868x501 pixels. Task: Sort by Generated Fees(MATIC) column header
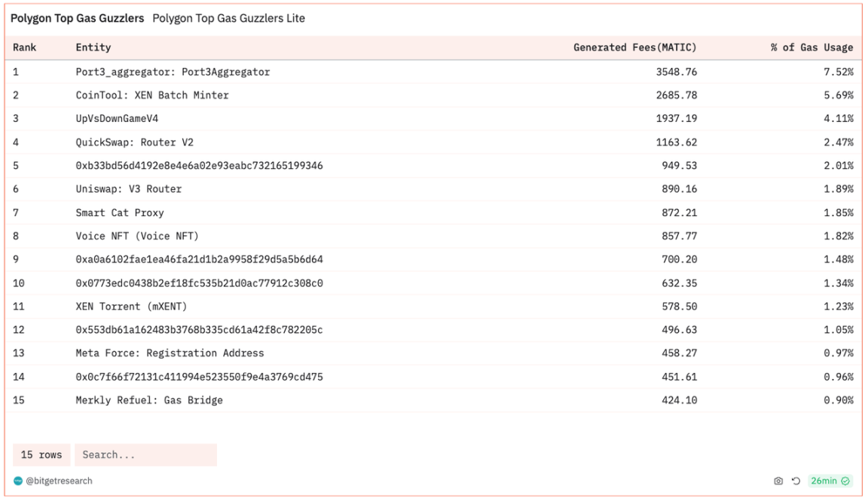(x=634, y=47)
